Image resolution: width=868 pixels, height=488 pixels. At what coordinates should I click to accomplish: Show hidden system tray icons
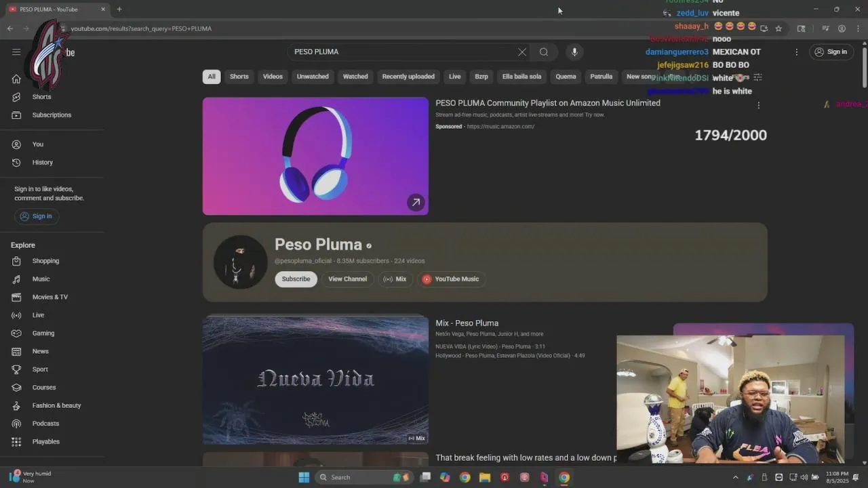pos(735,477)
